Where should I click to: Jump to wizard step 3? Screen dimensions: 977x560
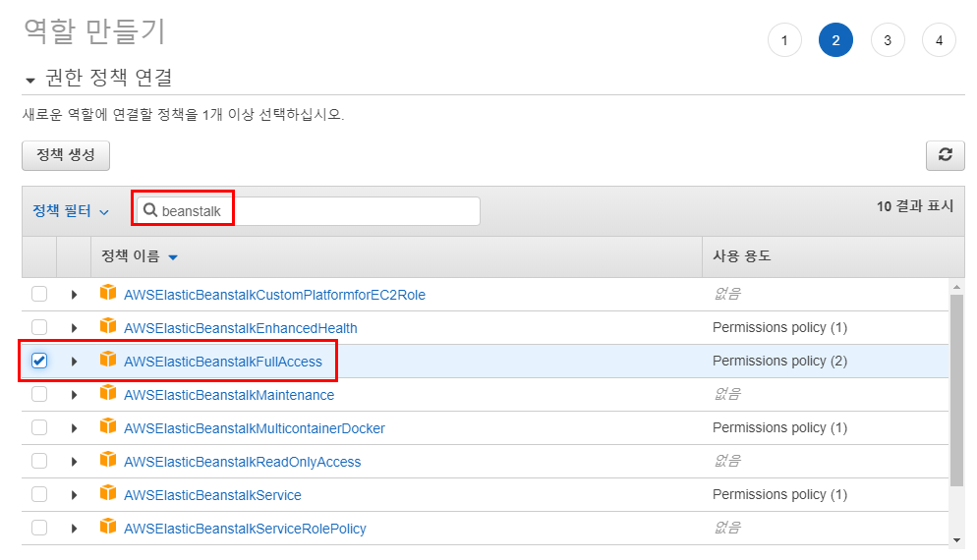point(888,40)
